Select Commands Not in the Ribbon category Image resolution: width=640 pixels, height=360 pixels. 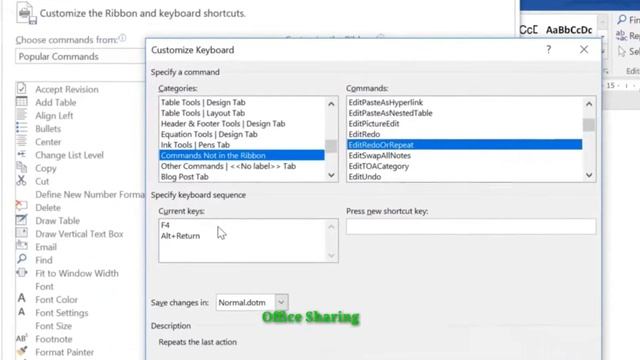242,156
